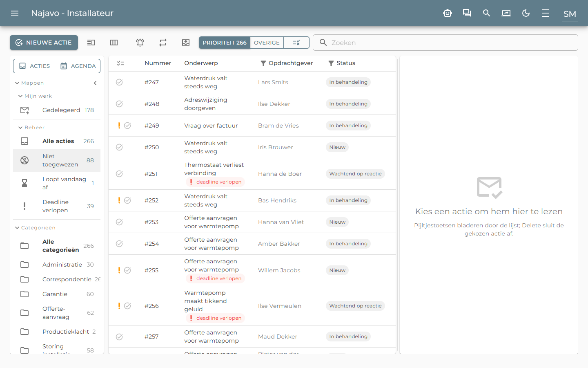Toggle select-all checklist icon in table header
588x368 pixels.
click(x=120, y=63)
